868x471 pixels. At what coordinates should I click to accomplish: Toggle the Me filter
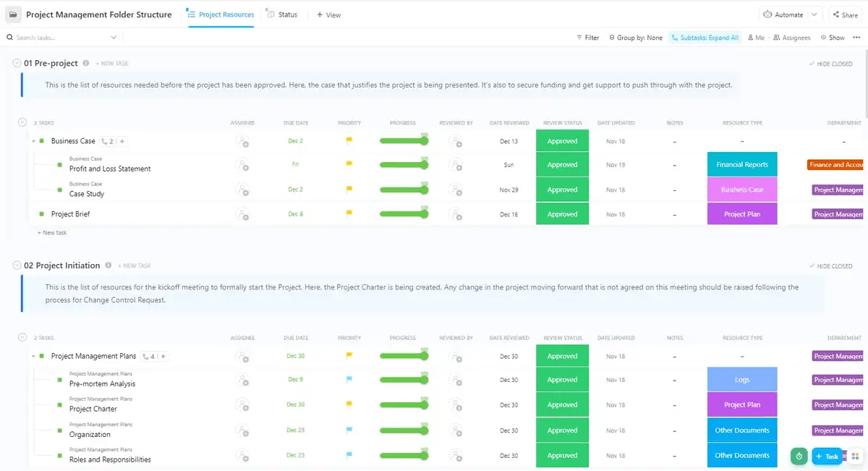756,38
